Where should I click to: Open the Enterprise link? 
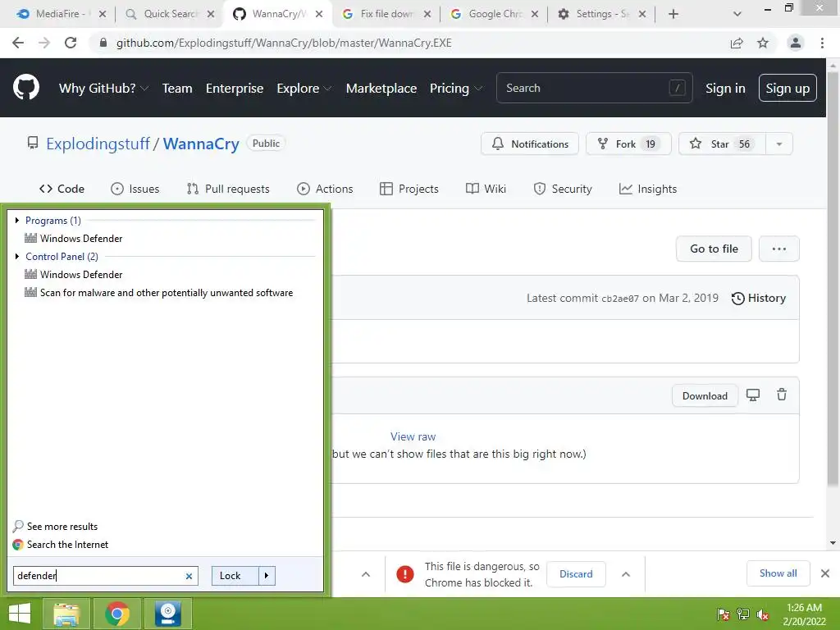(235, 89)
